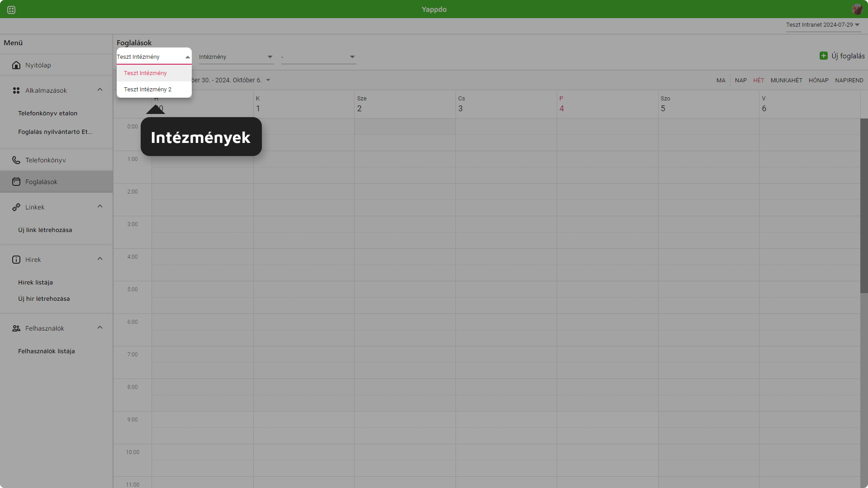868x488 pixels.
Task: Collapse the Linkek section
Action: tap(100, 206)
